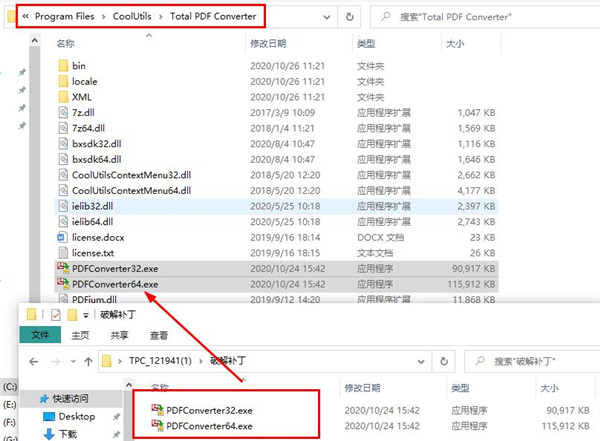Switch to the 查看 ribbon tab
The image size is (600, 441).
point(159,335)
